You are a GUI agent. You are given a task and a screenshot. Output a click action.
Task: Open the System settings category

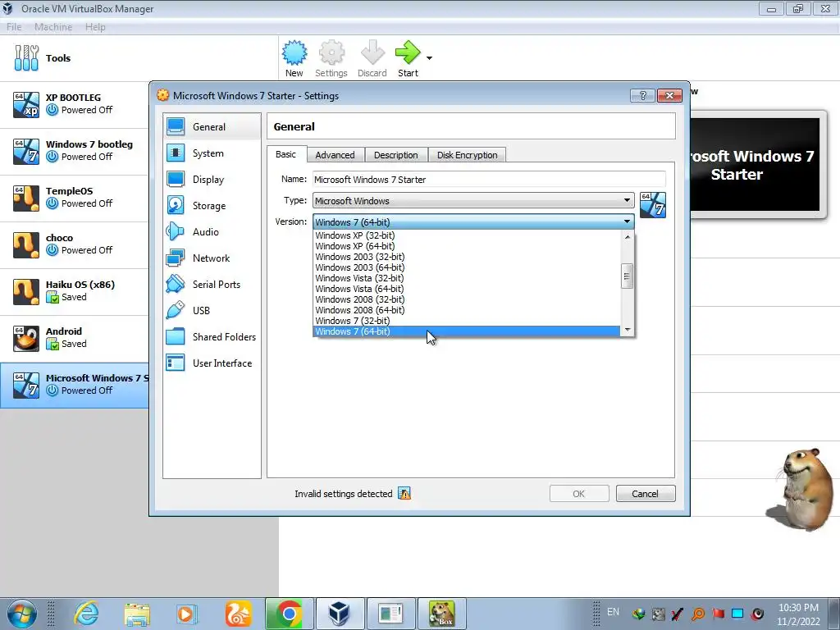[x=212, y=153]
